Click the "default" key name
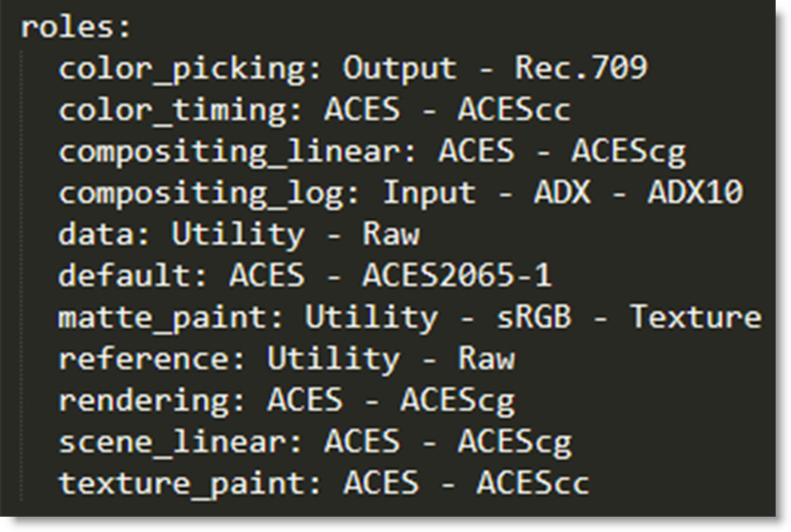Viewport: 791px width, 532px height. tap(132, 276)
